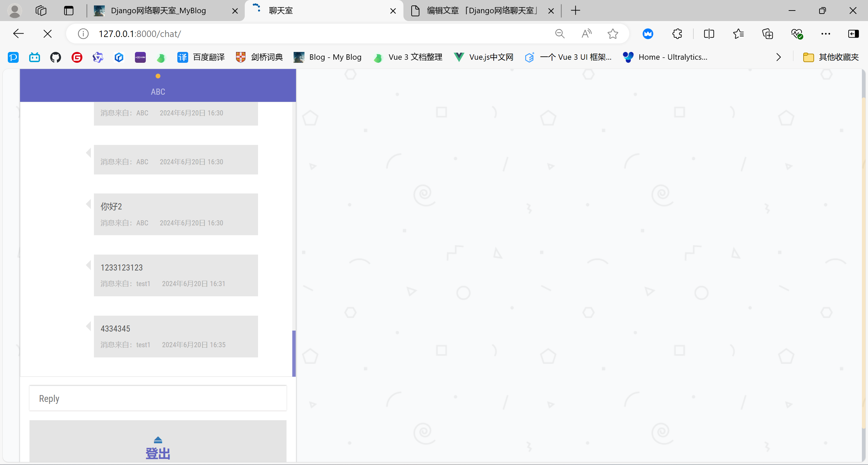
Task: Open Home - Ultralytics bookmark
Action: click(x=665, y=57)
